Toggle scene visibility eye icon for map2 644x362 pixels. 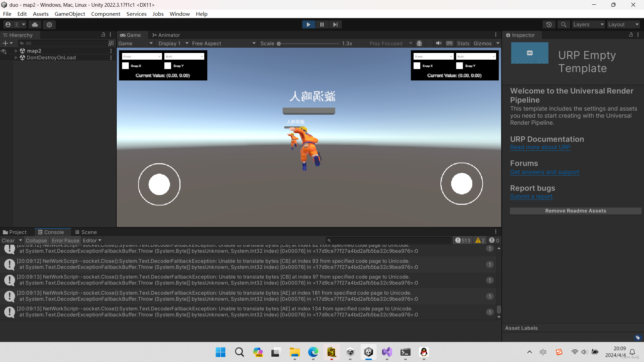click(4, 51)
